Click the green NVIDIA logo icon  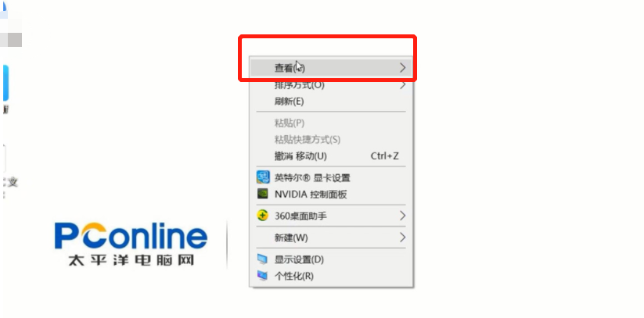pos(263,194)
